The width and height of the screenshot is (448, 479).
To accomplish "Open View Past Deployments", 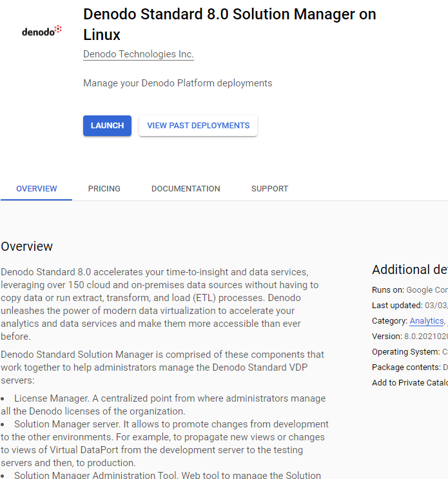I will pos(198,126).
